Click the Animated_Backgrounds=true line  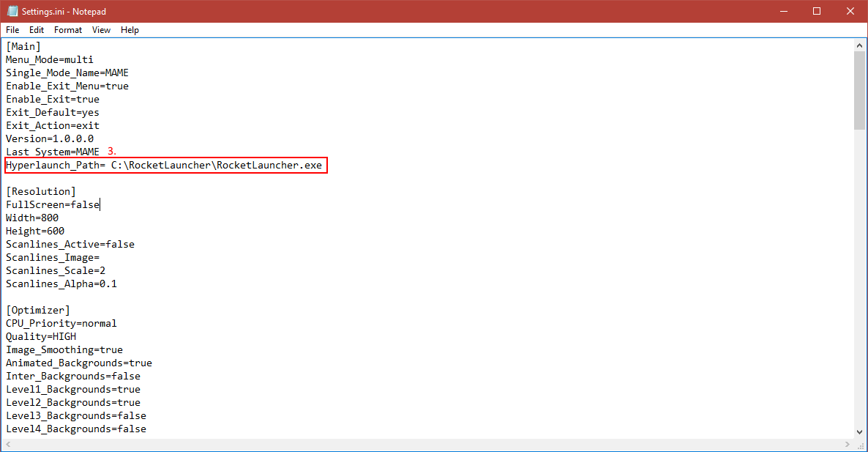click(x=79, y=363)
